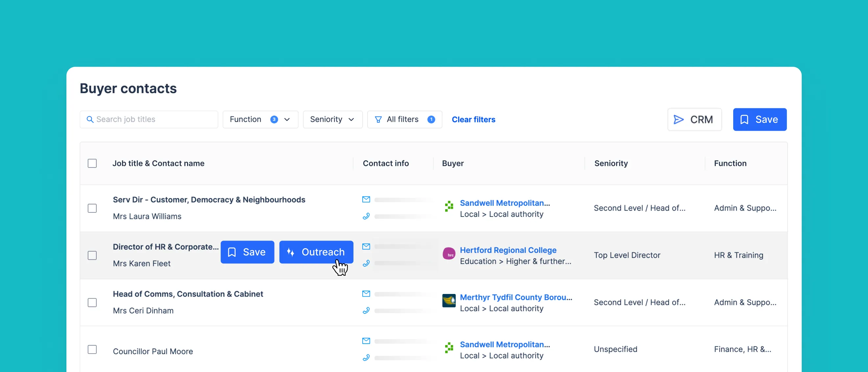Click the Function filter count badge
The image size is (868, 372).
pyautogui.click(x=274, y=120)
